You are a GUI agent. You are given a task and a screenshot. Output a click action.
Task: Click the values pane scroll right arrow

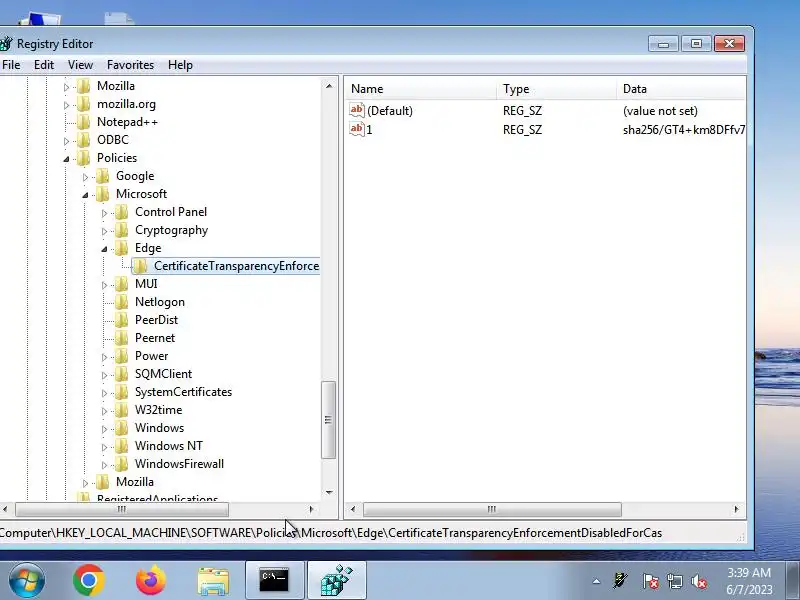click(x=736, y=509)
